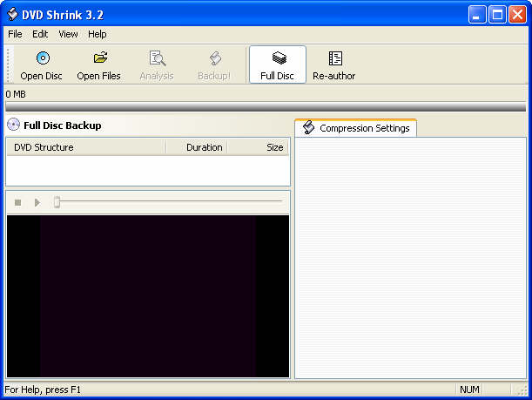This screenshot has width=532, height=400.
Task: Click the preview seek slider handle
Action: coord(57,201)
